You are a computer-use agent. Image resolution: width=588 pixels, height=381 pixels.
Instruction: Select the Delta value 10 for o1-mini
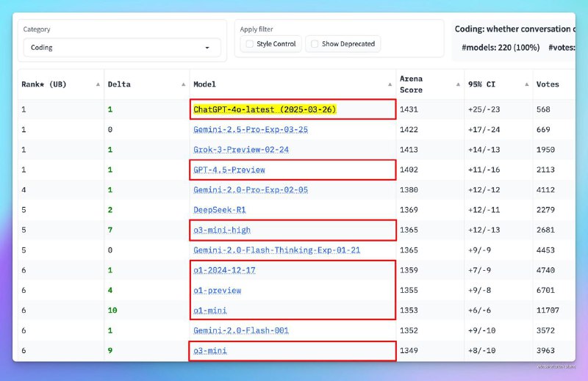(x=112, y=311)
